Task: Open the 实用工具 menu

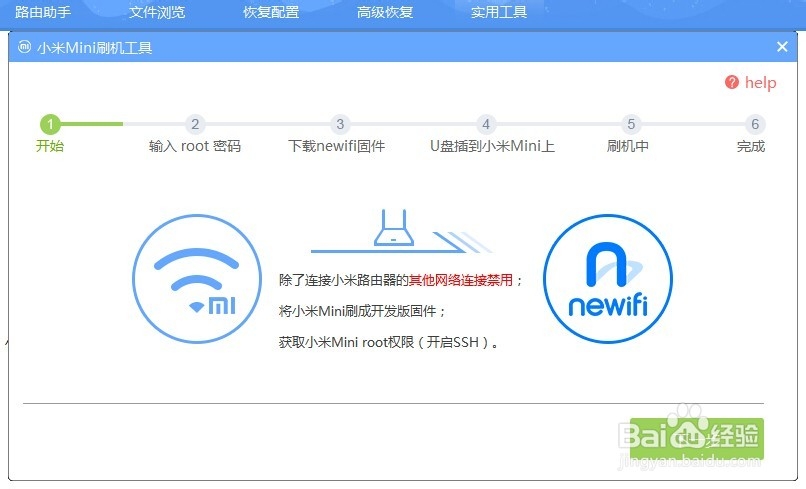Action: 499,12
